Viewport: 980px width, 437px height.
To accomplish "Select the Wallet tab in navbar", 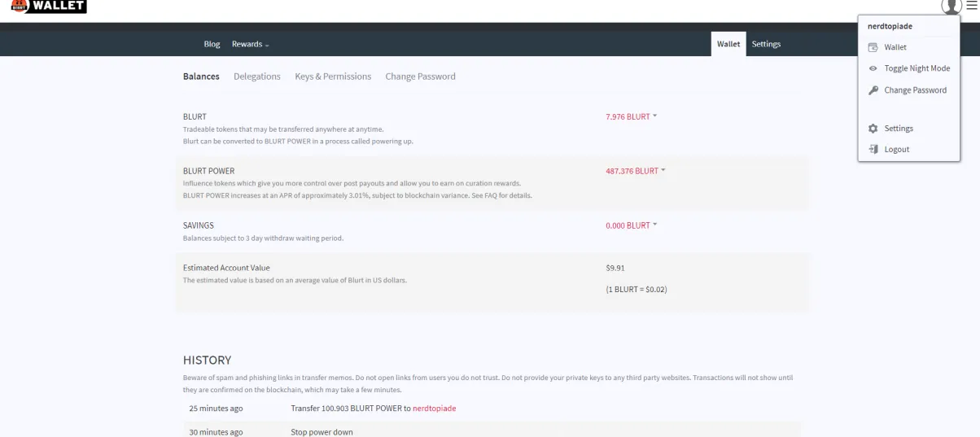I will click(728, 44).
